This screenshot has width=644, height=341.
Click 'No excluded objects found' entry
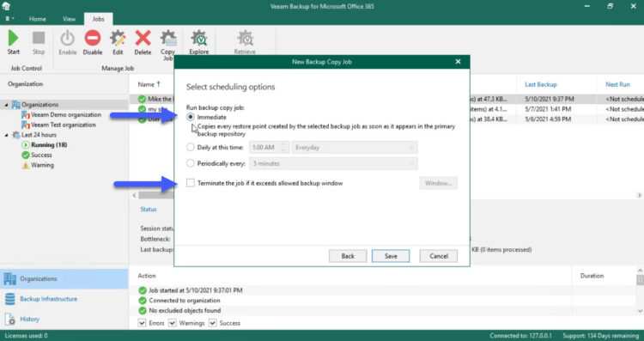[x=185, y=310]
